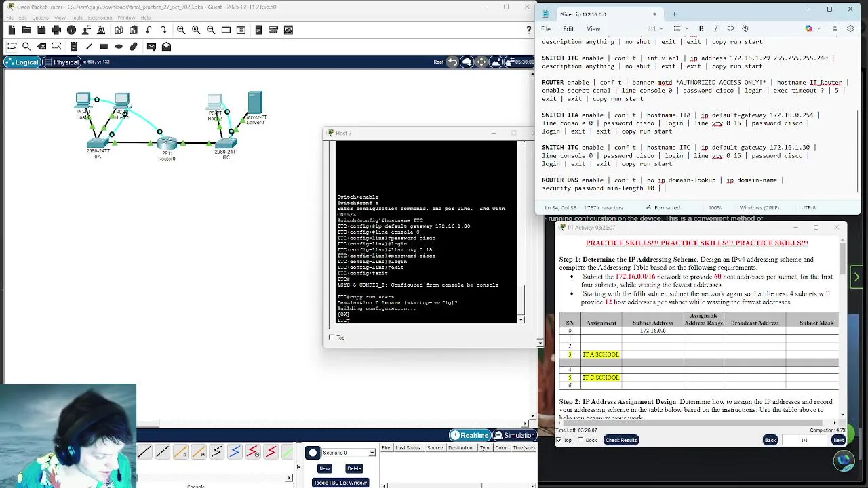Screen dimensions: 868x488
Task: Select the Delete tool
Action: pos(41,47)
